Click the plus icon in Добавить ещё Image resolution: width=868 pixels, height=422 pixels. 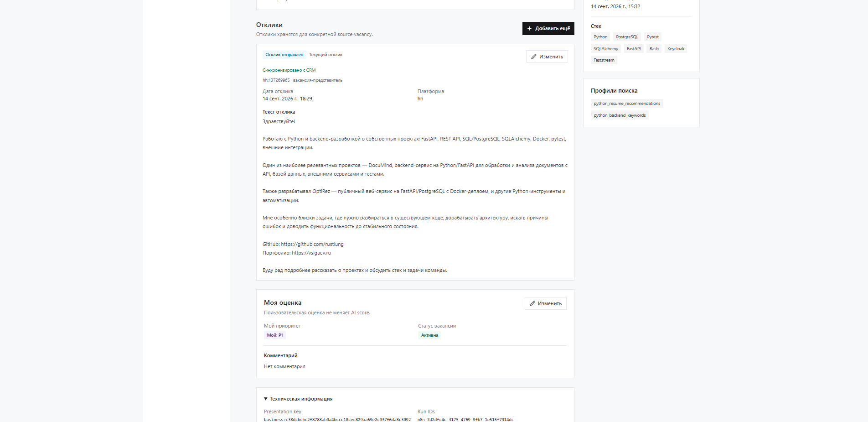[529, 28]
